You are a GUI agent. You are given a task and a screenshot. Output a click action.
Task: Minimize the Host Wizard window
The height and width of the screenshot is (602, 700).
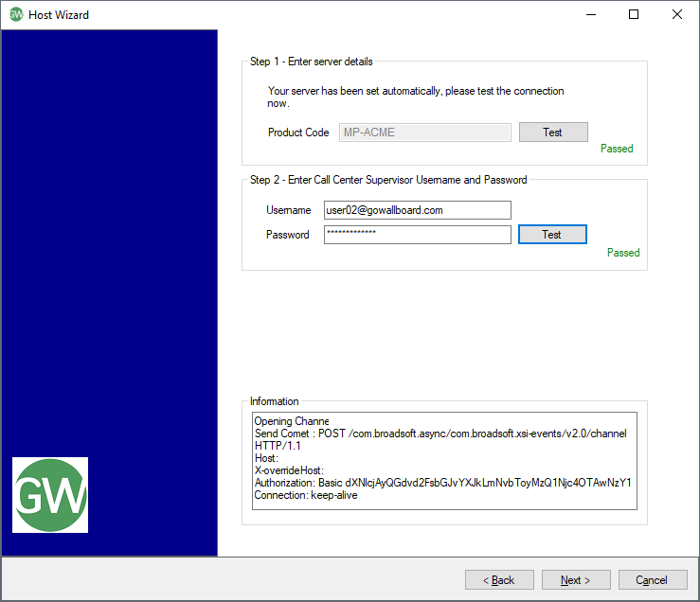point(591,15)
